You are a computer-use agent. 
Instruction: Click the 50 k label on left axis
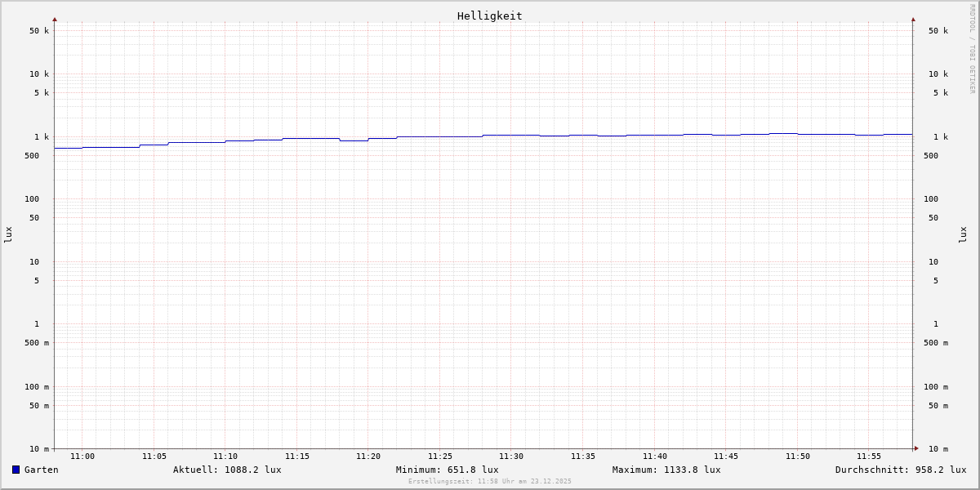[39, 31]
